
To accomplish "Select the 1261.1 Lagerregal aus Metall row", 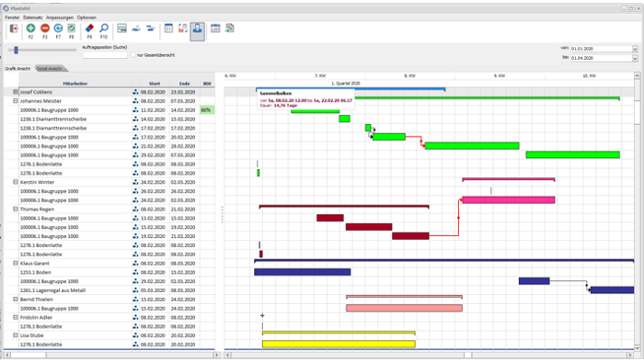I will (109, 290).
